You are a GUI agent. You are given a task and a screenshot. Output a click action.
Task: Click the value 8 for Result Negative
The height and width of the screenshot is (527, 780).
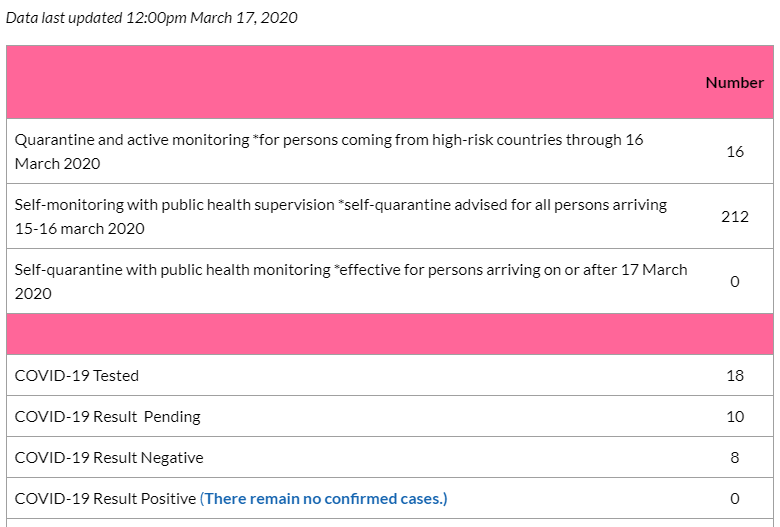point(735,458)
